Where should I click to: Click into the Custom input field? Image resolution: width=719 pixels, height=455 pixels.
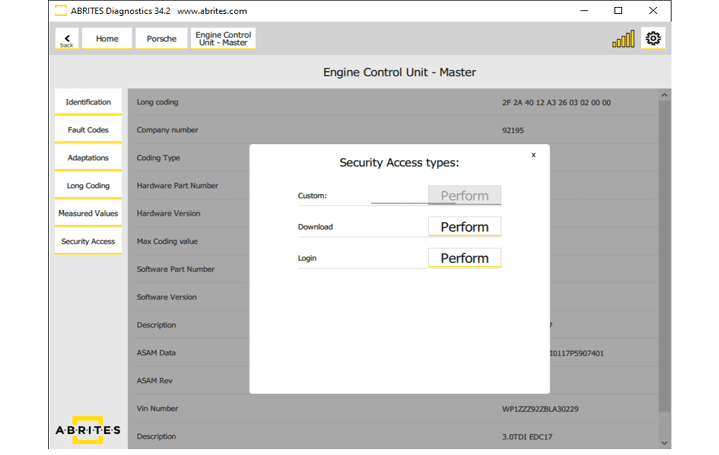coord(398,196)
